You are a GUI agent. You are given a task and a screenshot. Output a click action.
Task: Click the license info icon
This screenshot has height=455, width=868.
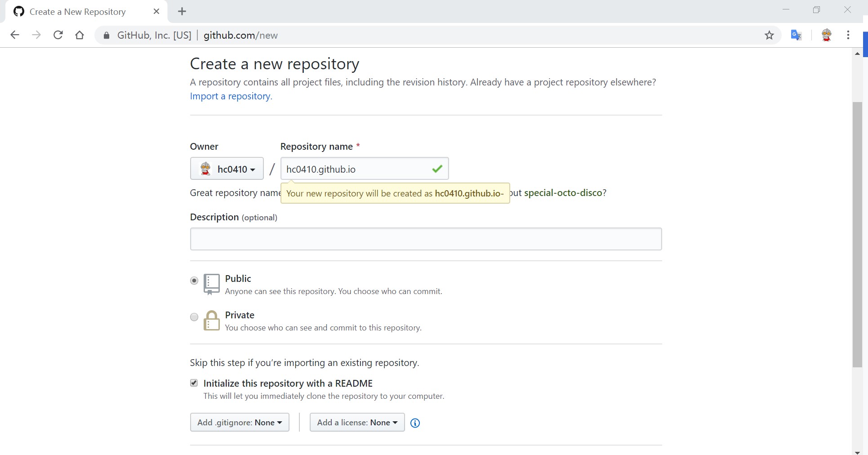[415, 423]
